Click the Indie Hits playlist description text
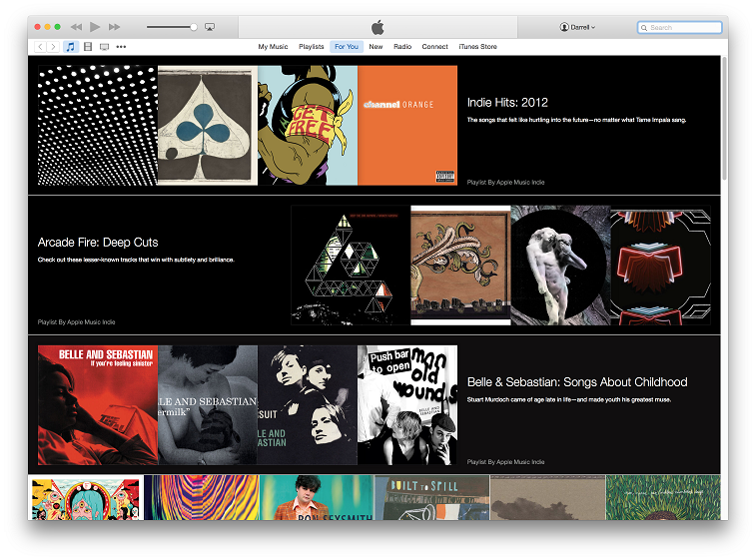756x560 pixels. click(576, 120)
